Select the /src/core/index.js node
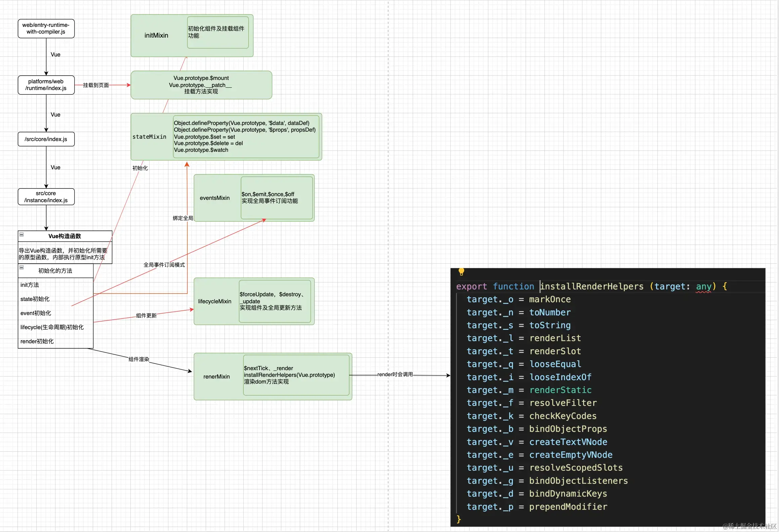Screen dimensions: 779x532 (46, 139)
